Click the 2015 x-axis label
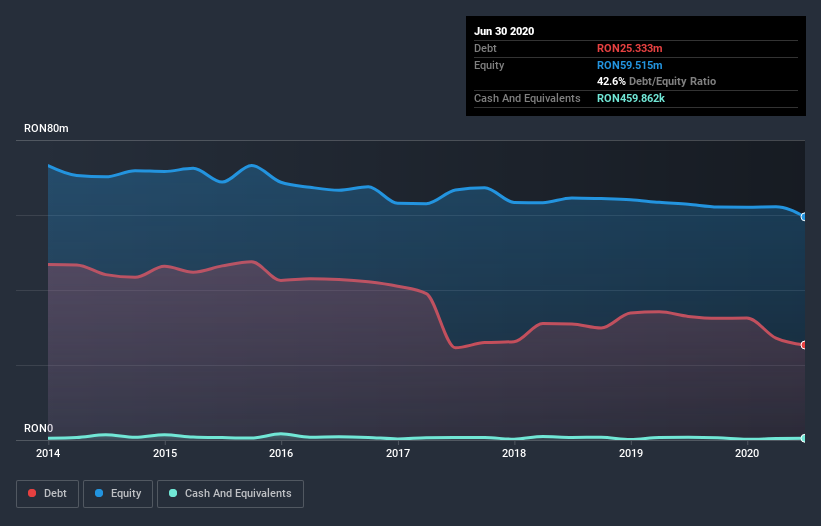 (165, 453)
